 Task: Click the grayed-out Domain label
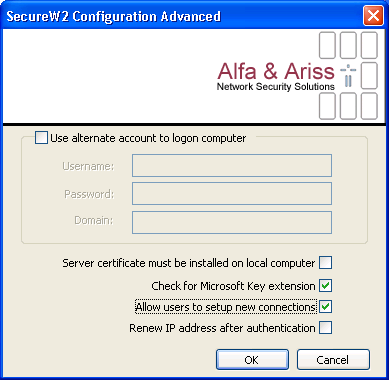94,220
